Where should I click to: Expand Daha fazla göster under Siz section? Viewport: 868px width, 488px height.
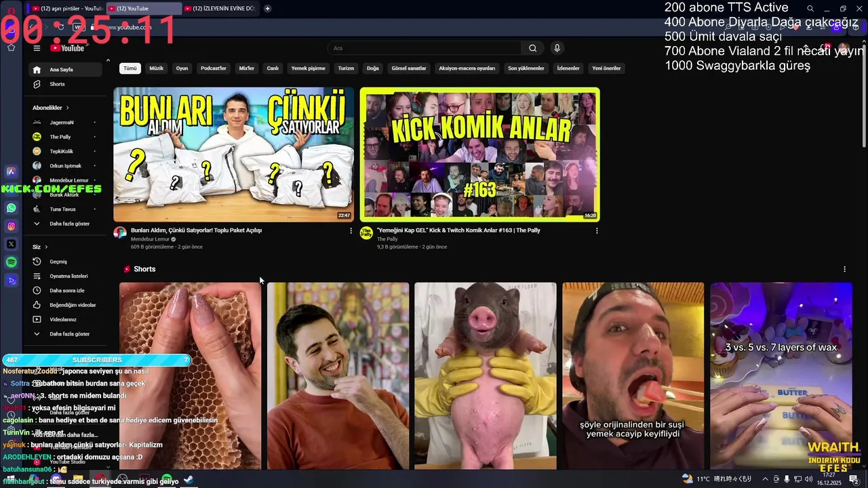coord(66,334)
